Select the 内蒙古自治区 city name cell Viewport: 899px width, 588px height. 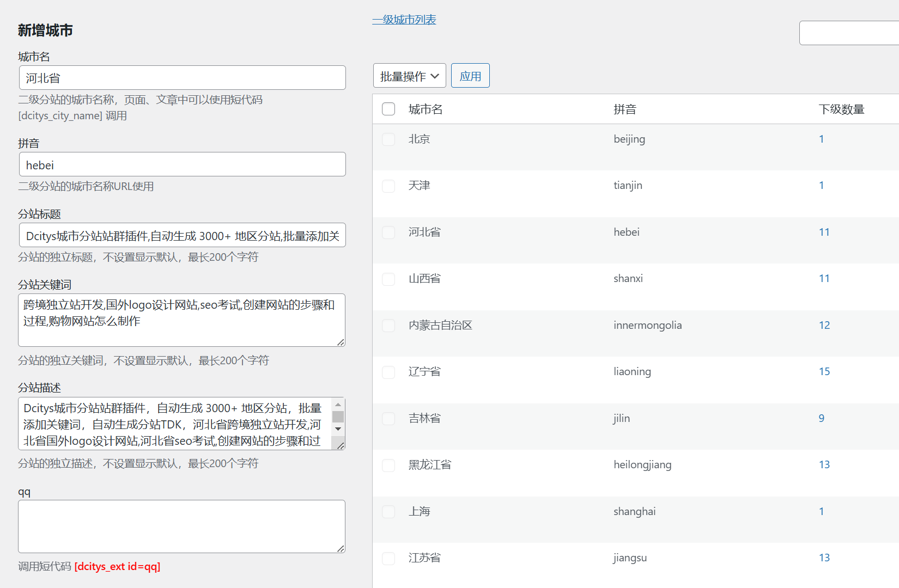(440, 325)
